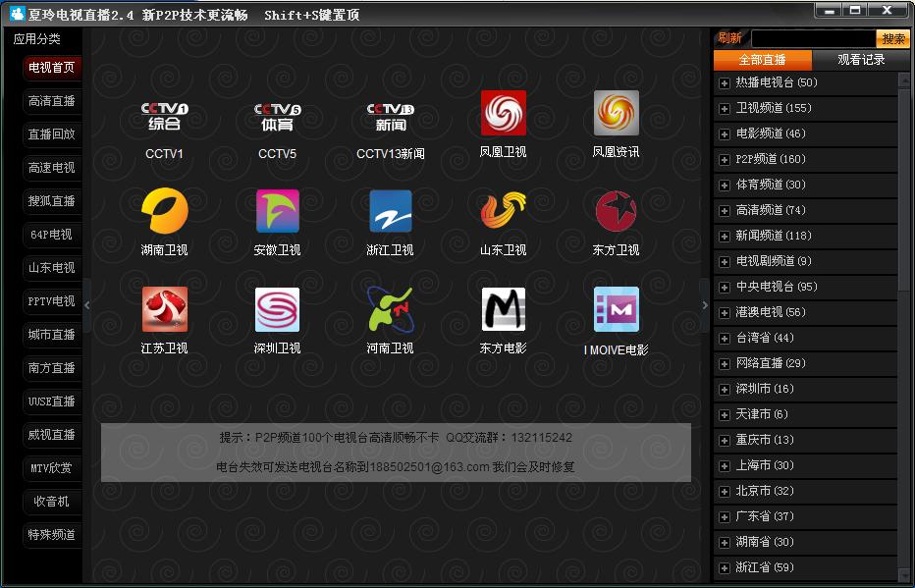
Task: Expand 网络直播 (29) category
Action: pyautogui.click(x=725, y=364)
